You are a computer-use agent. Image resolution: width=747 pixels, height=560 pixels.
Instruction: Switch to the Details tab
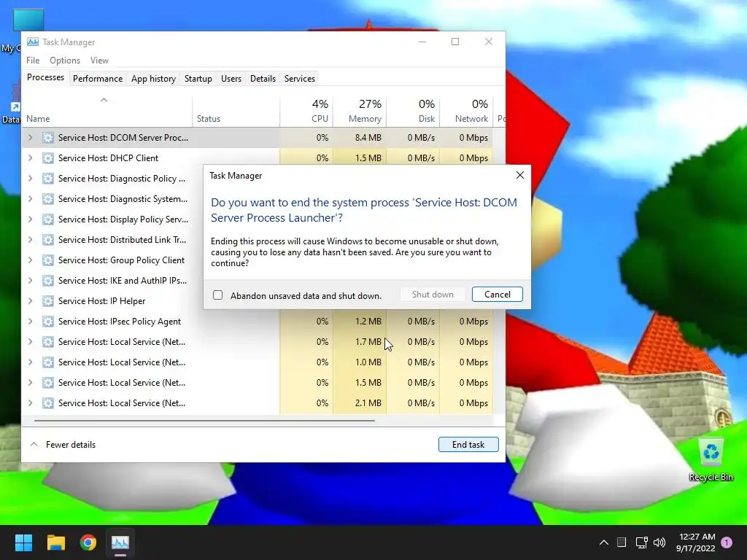(x=263, y=79)
